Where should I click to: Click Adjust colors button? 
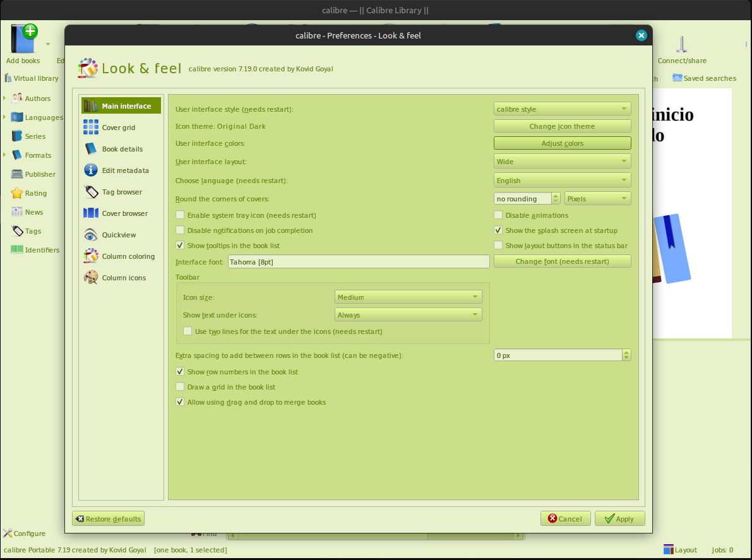[x=562, y=143]
